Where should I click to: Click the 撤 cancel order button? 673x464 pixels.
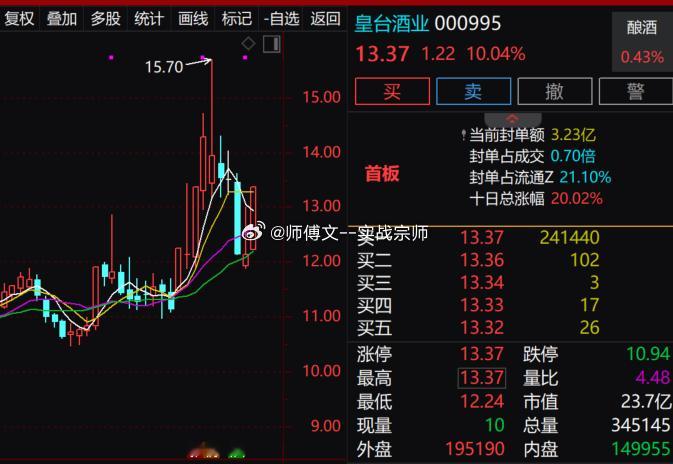coord(555,91)
